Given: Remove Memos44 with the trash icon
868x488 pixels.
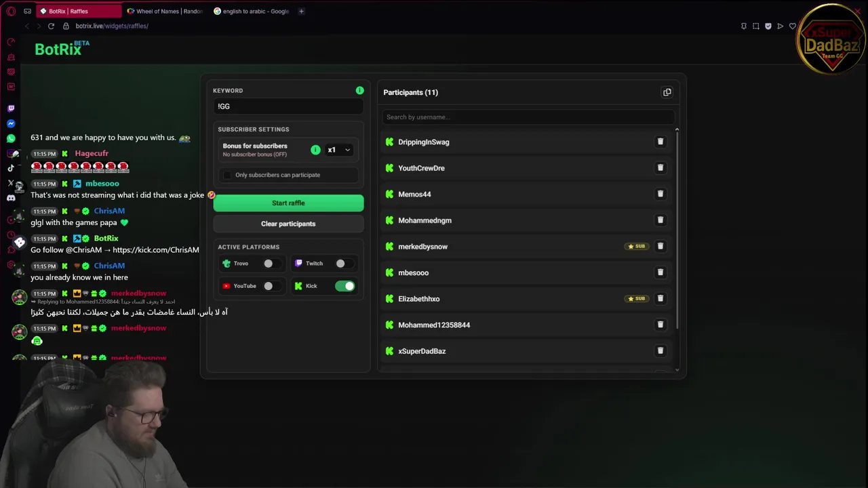Looking at the screenshot, I should 660,194.
